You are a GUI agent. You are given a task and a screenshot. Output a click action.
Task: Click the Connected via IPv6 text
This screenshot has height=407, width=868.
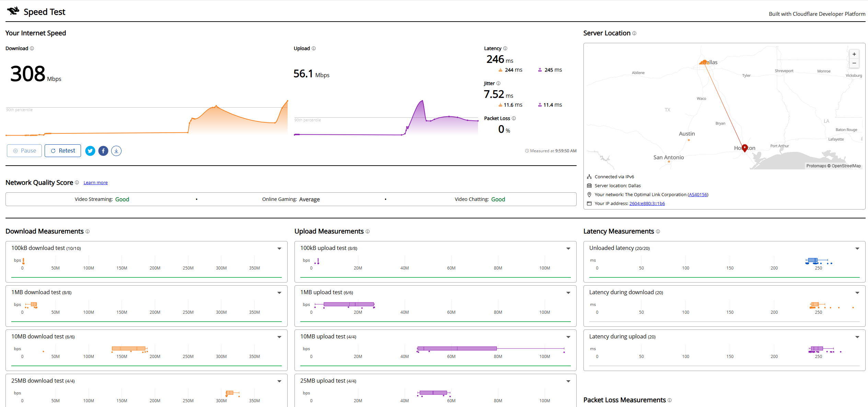[x=614, y=177]
